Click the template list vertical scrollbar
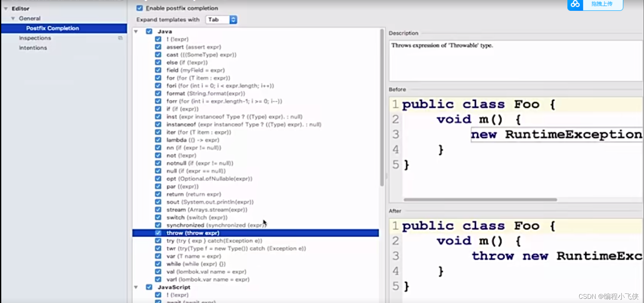This screenshot has height=303, width=644. click(x=382, y=108)
